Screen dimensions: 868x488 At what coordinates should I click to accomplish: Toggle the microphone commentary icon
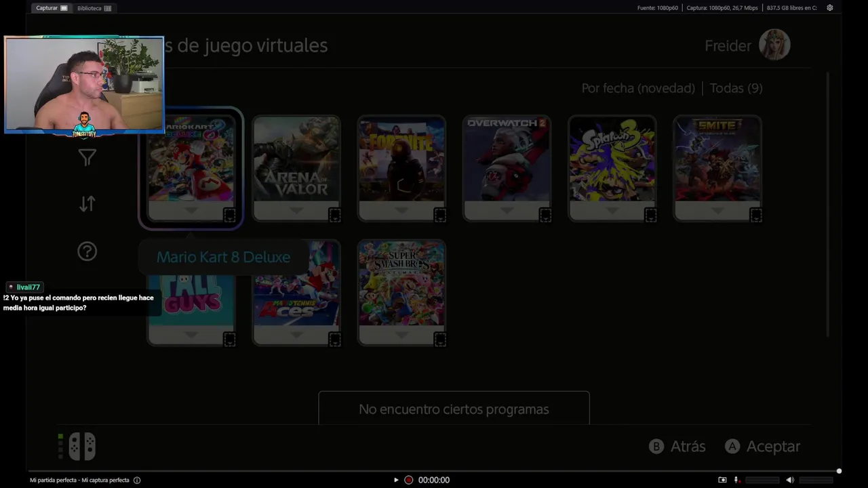click(x=736, y=480)
